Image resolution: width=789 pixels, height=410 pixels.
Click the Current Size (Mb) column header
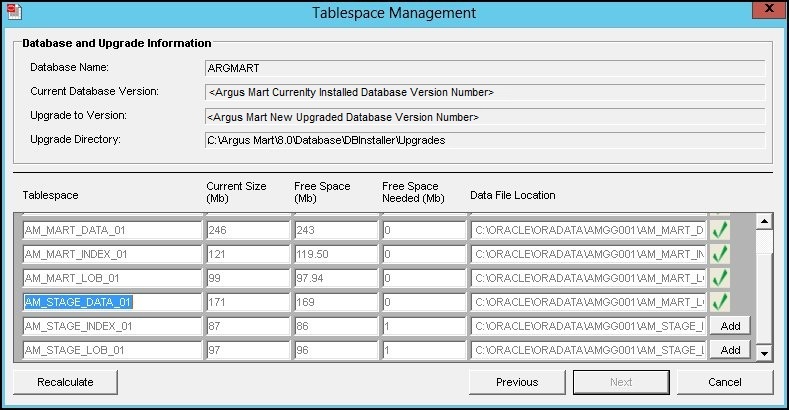(236, 192)
